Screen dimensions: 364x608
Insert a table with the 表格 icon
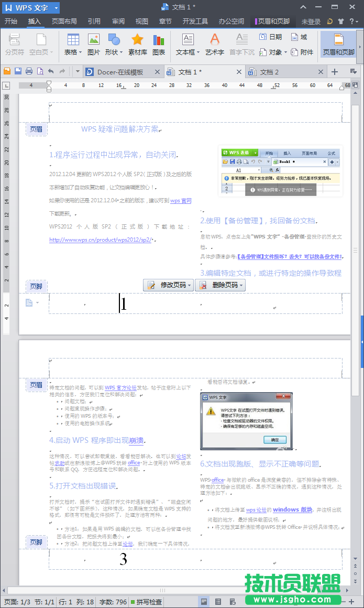point(73,44)
